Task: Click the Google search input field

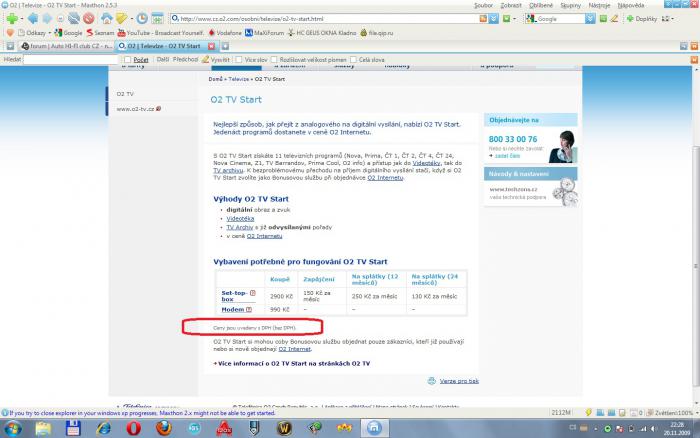Action: tap(560, 19)
